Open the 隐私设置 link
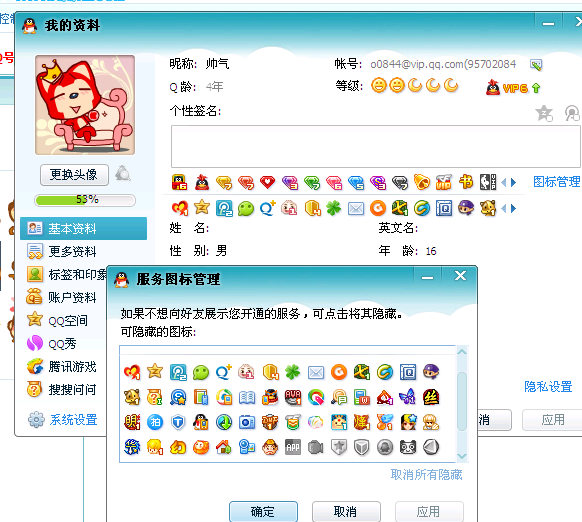Image resolution: width=582 pixels, height=522 pixels. (548, 386)
